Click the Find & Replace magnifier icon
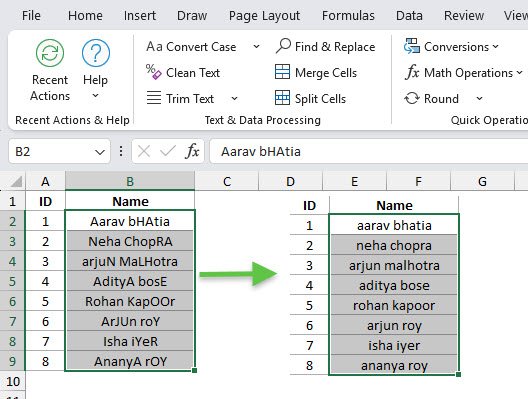The image size is (528, 399). [283, 46]
